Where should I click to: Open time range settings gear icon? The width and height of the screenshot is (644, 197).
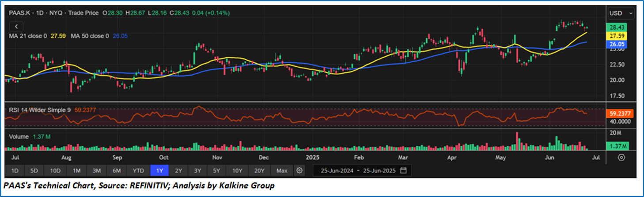click(x=299, y=170)
